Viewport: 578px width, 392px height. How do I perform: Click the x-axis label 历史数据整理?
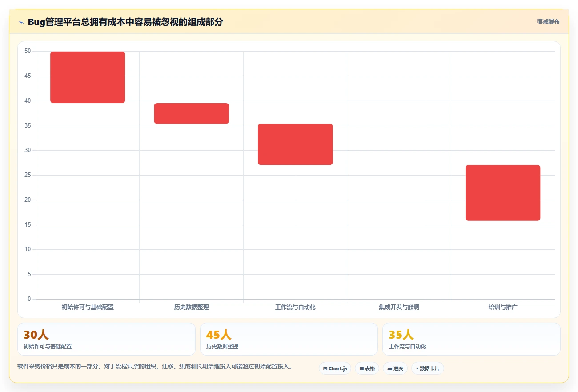click(192, 307)
